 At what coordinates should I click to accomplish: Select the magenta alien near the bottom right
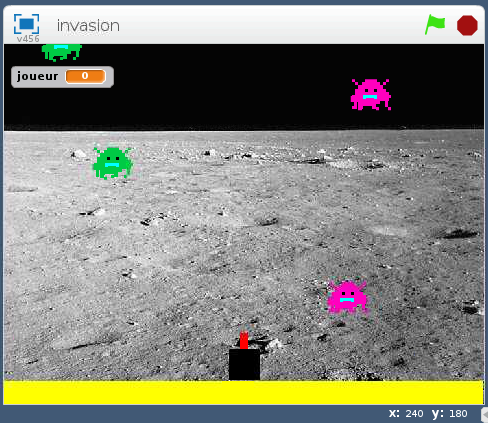(x=347, y=297)
